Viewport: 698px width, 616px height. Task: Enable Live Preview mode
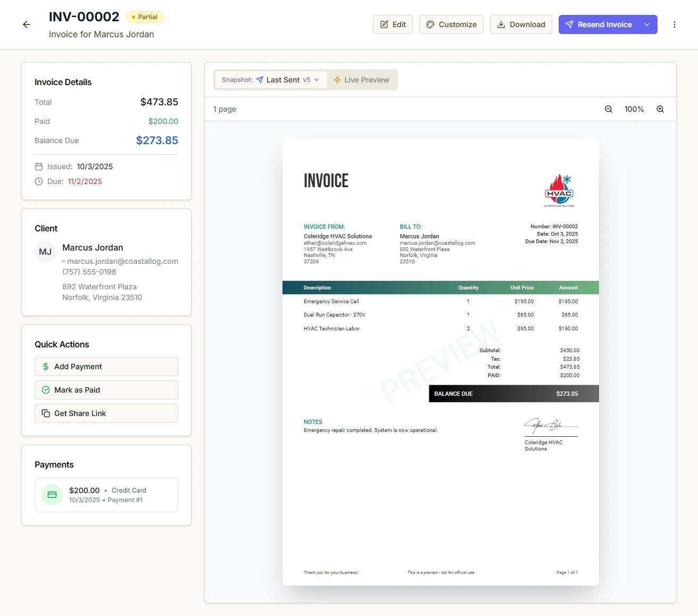point(362,79)
